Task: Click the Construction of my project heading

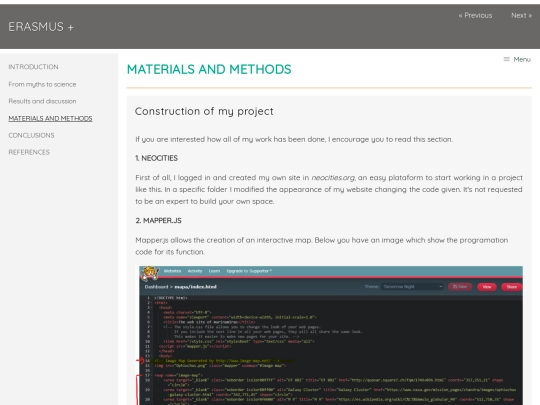Action: (204, 111)
